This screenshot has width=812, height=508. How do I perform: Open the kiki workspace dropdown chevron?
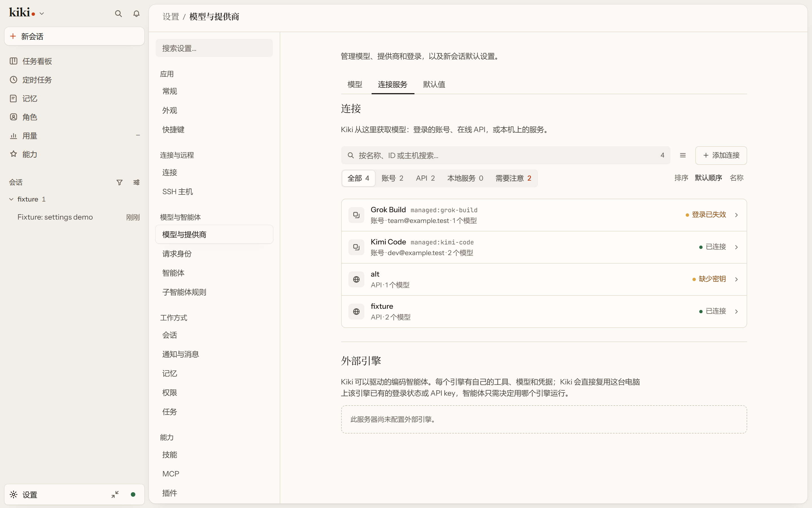click(x=42, y=14)
